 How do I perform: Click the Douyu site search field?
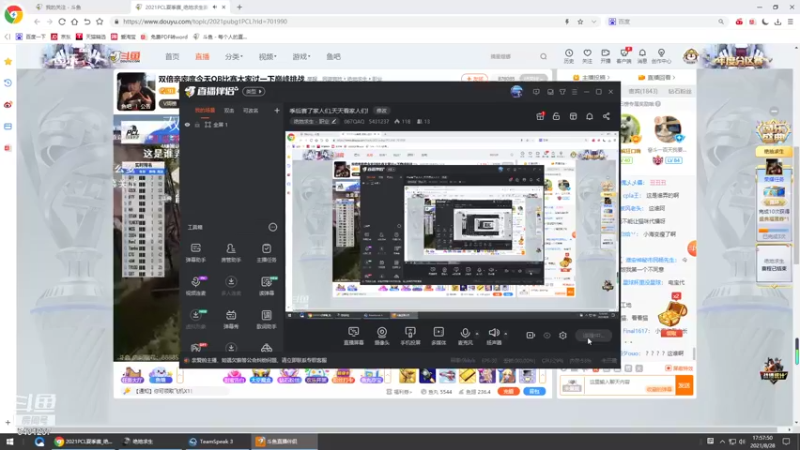tap(512, 57)
